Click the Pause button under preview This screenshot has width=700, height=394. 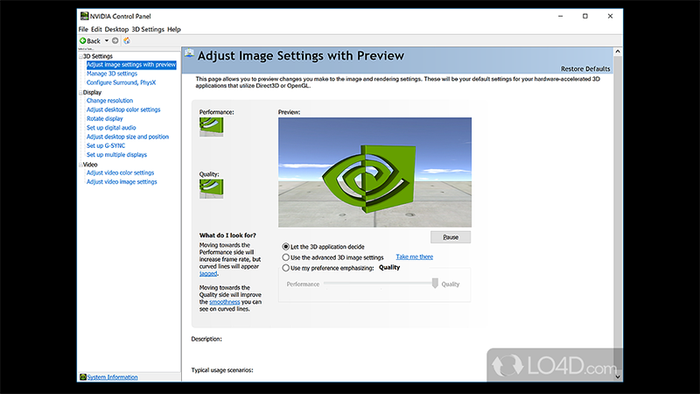[450, 237]
